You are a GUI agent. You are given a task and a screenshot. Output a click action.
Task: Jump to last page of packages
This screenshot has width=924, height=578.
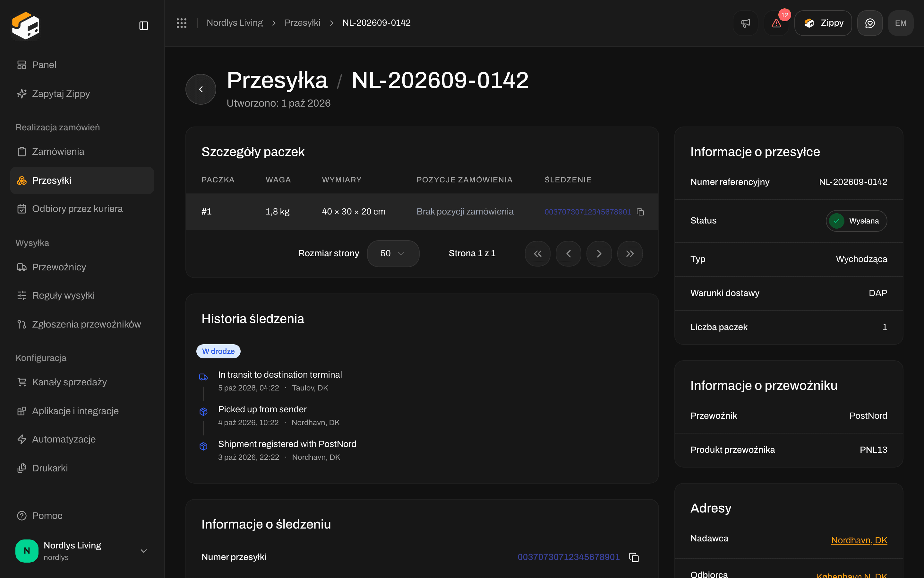click(x=630, y=253)
